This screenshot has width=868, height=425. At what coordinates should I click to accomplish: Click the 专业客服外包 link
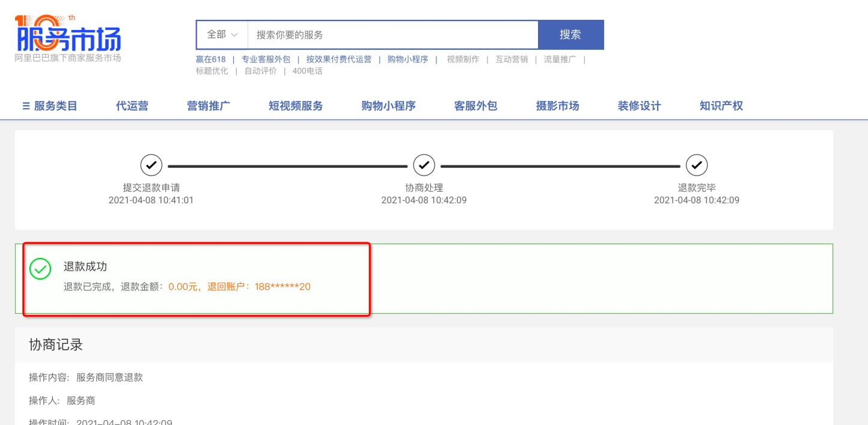click(x=266, y=60)
